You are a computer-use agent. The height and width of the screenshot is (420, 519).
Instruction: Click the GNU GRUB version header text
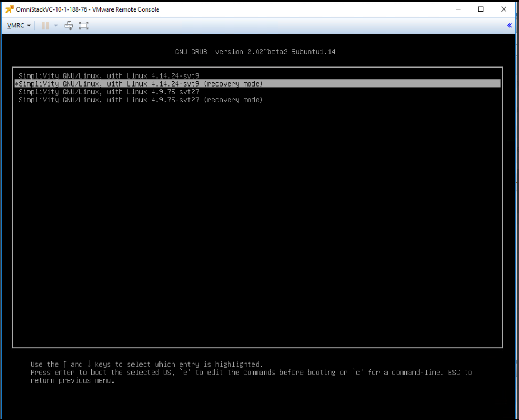255,52
